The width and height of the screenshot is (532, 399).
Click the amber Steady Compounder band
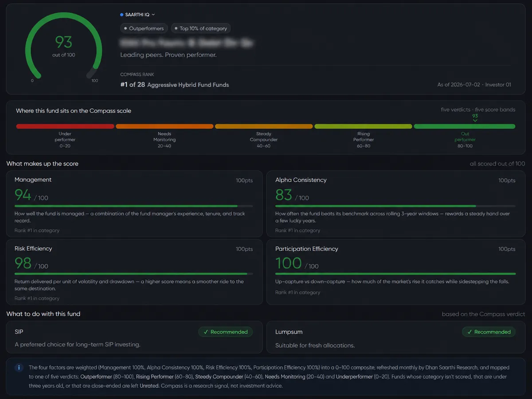(x=264, y=126)
